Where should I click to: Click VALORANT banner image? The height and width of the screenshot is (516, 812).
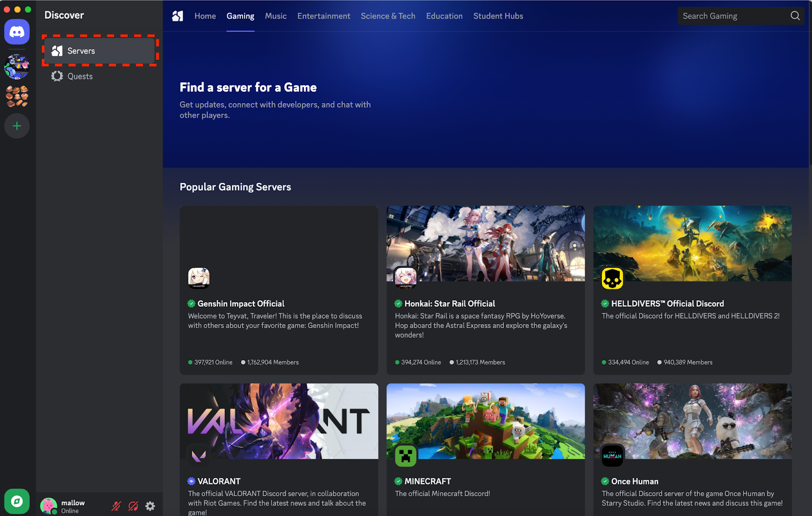[279, 421]
